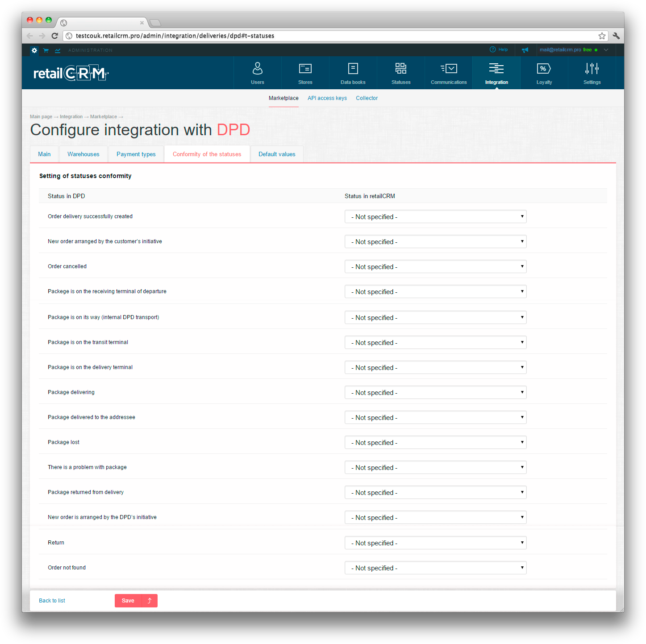Expand dropdown for Order not found
The height and width of the screenshot is (644, 646).
pyautogui.click(x=435, y=568)
